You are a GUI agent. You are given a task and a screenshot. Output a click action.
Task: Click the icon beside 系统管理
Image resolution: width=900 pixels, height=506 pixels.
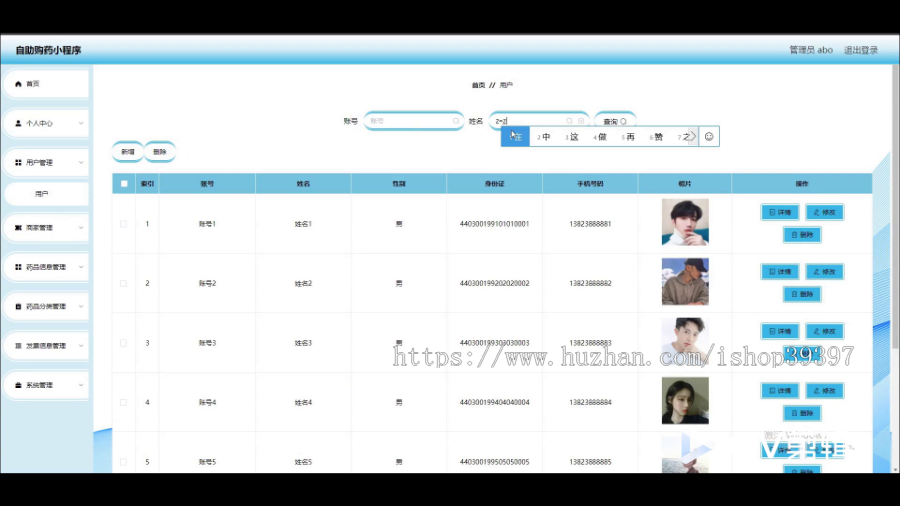tap(18, 385)
